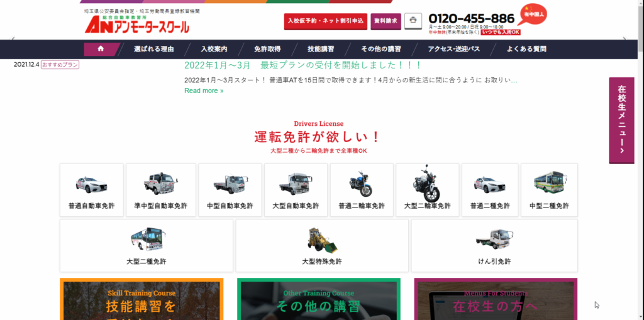This screenshot has width=644, height=320.
Task: Click the printer icon button
Action: (413, 21)
